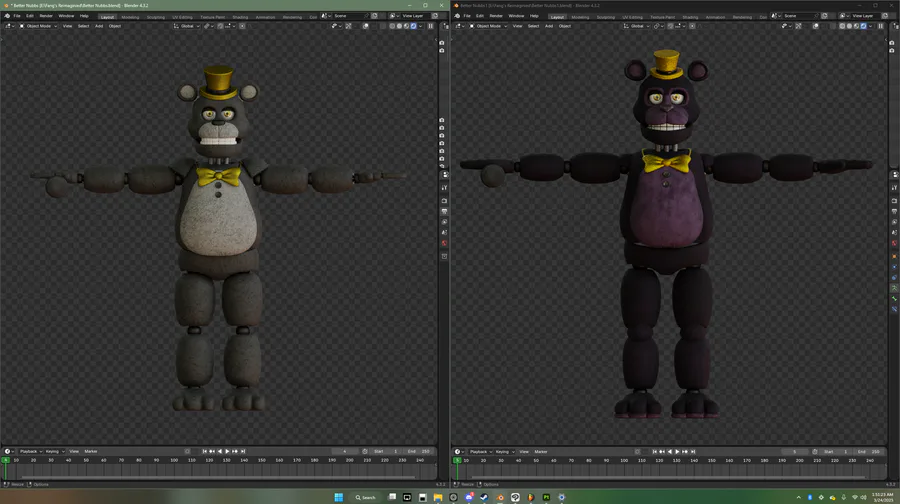Open the Render menu in left Blender window
Viewport: 900px width, 504px height.
46,16
